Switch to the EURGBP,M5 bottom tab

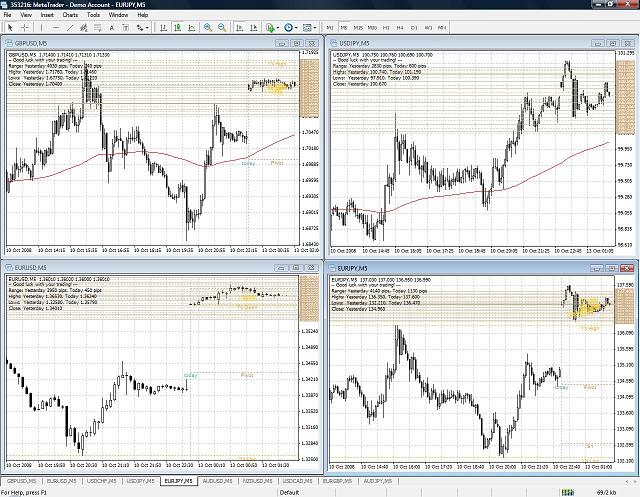coord(337,481)
